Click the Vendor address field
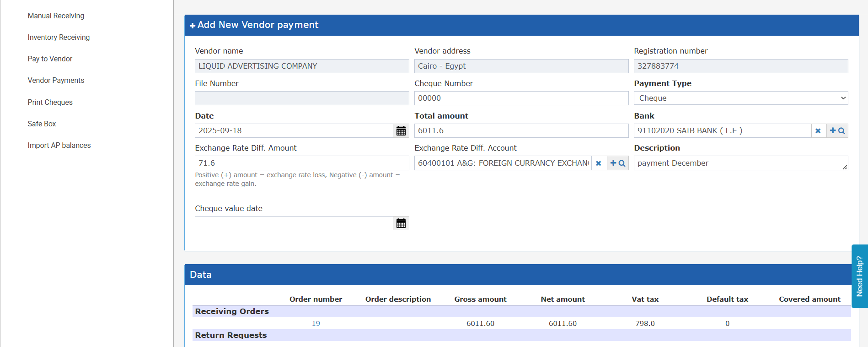The width and height of the screenshot is (868, 347). [521, 66]
